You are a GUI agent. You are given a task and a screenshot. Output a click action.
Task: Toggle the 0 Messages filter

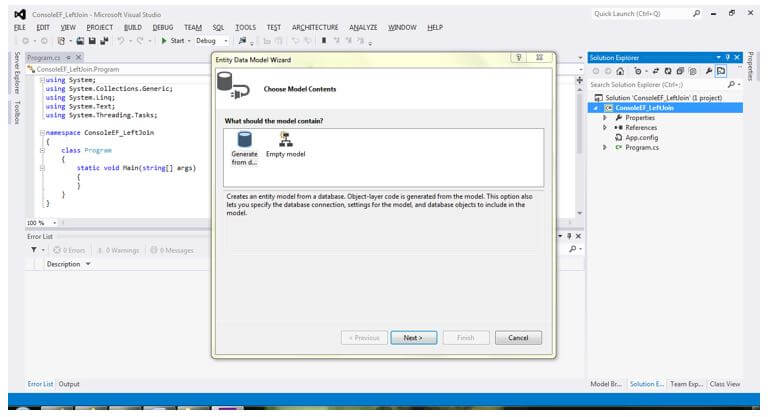pyautogui.click(x=172, y=250)
